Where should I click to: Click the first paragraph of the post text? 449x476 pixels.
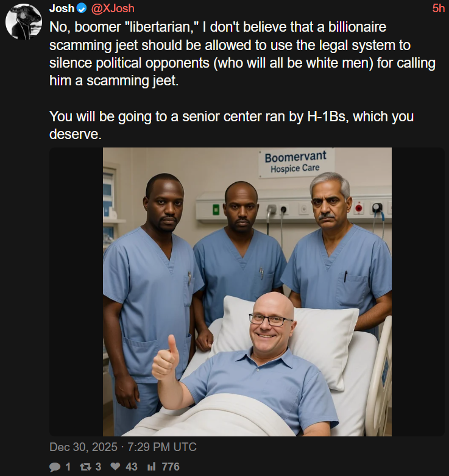242,54
